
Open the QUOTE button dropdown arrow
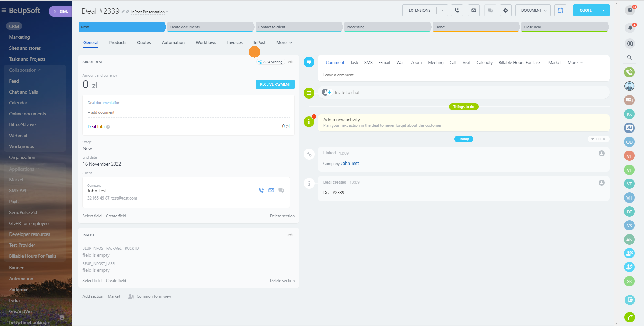point(604,10)
